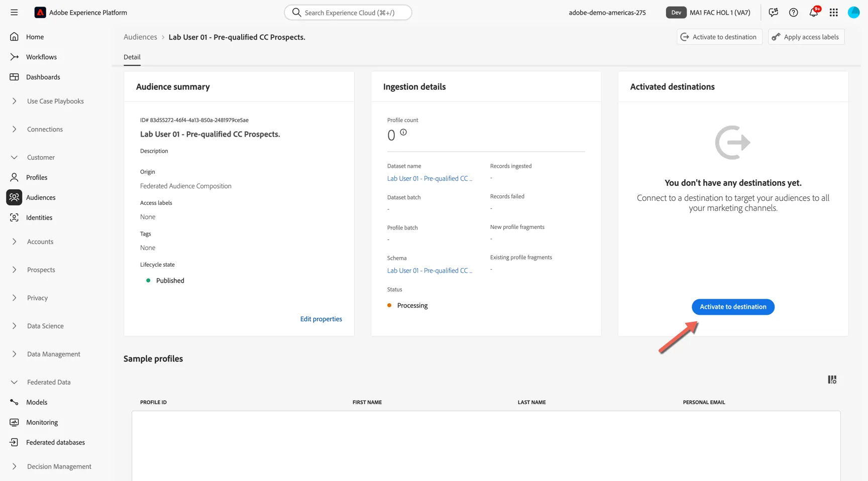Open the feedback chat icon in header

[x=773, y=13]
